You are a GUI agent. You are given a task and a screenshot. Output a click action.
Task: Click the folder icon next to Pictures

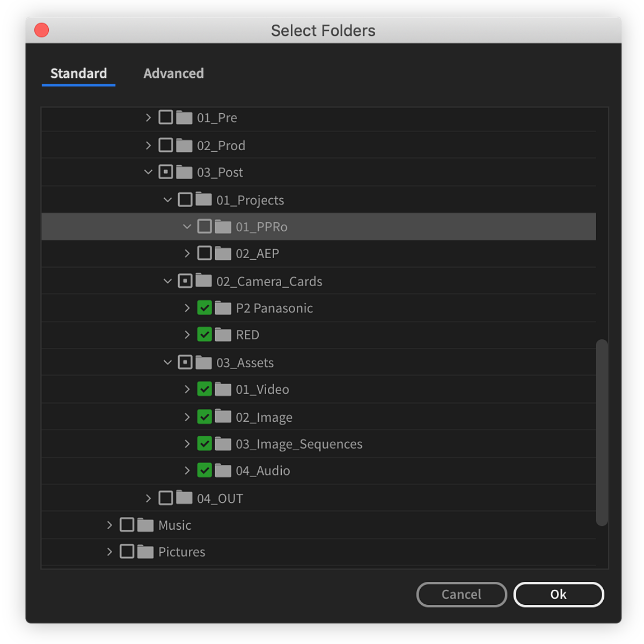click(146, 551)
